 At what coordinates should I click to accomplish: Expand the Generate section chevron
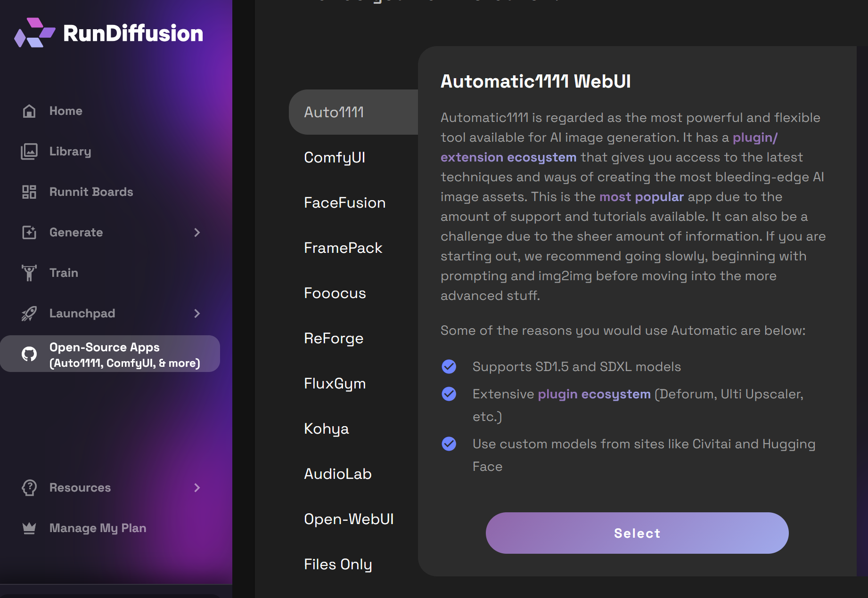pos(197,232)
